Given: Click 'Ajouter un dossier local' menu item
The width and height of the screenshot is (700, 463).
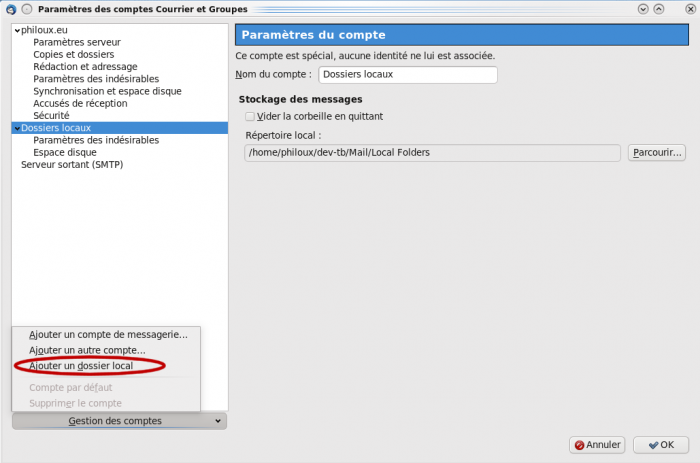Looking at the screenshot, I should [81, 366].
